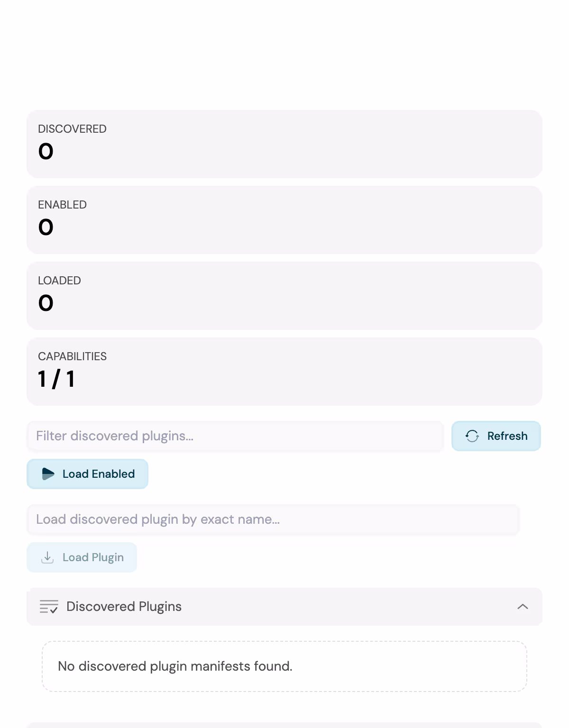Viewport: 569px width, 728px height.
Task: Select the Capabilities stat card
Action: point(284,372)
